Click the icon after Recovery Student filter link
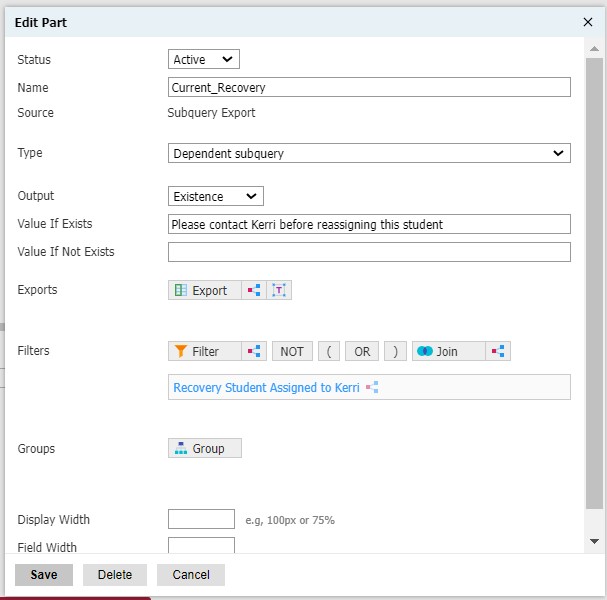Viewport: 607px width, 600px height. (x=372, y=387)
